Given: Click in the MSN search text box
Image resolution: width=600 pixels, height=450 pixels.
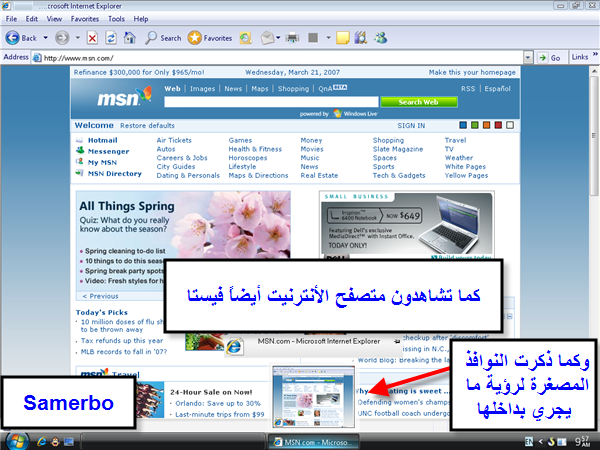Looking at the screenshot, I should tap(271, 102).
